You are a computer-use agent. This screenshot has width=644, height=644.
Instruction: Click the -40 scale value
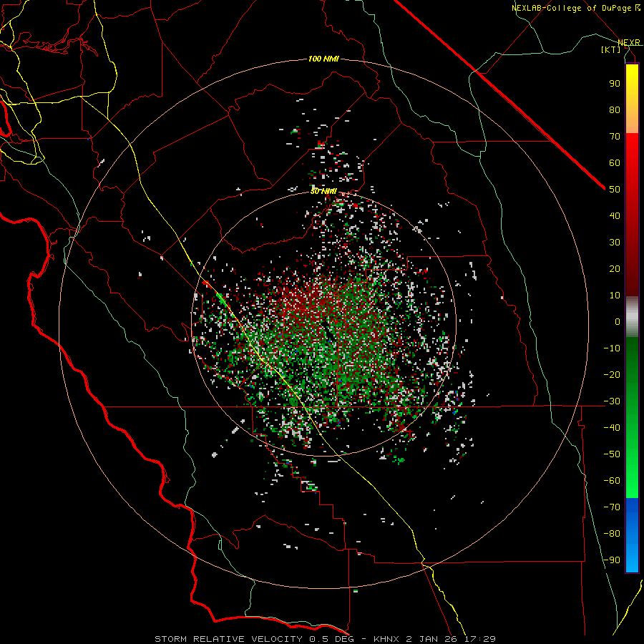[612, 428]
